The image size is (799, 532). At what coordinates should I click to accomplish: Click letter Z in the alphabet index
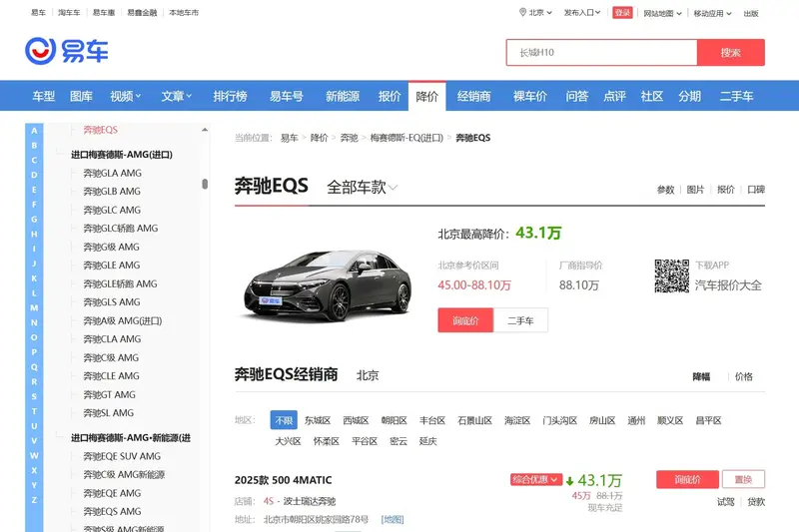tap(34, 500)
